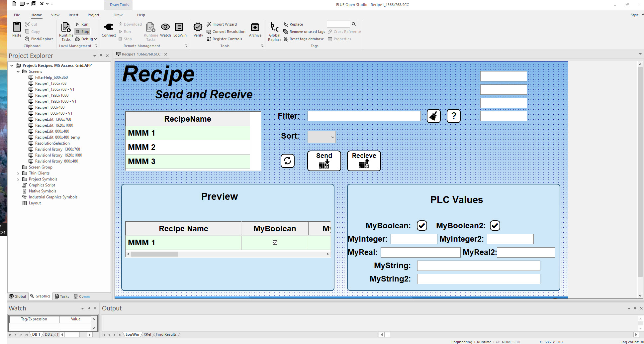The height and width of the screenshot is (344, 644).
Task: Open the document tab list arrow
Action: 640,54
